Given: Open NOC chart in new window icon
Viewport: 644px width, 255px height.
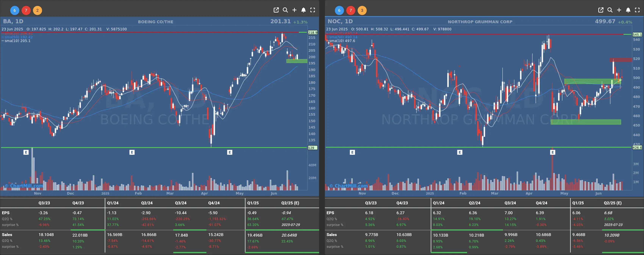Looking at the screenshot, I should [601, 10].
